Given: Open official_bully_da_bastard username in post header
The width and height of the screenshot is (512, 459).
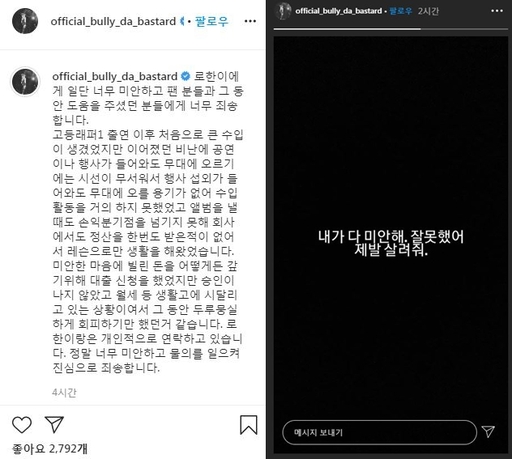Looking at the screenshot, I should click(113, 22).
